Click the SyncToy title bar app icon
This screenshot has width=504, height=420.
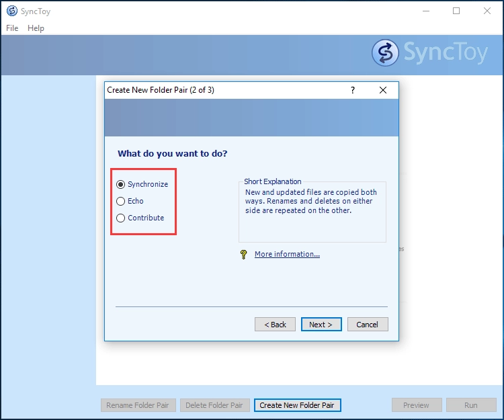click(12, 11)
